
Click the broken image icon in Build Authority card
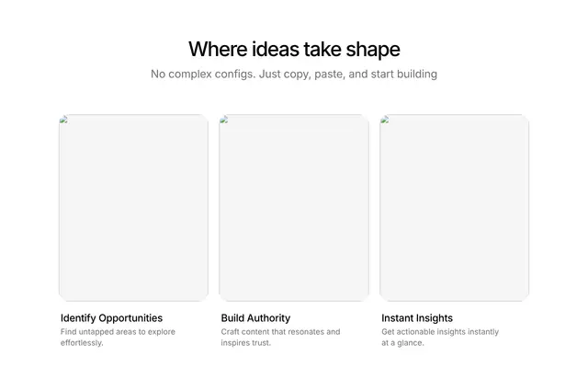click(224, 120)
